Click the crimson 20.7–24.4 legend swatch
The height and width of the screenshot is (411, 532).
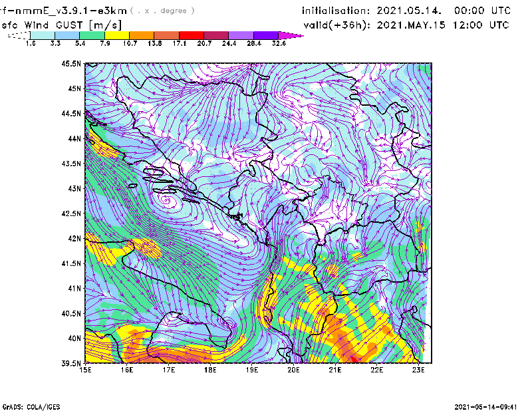217,35
